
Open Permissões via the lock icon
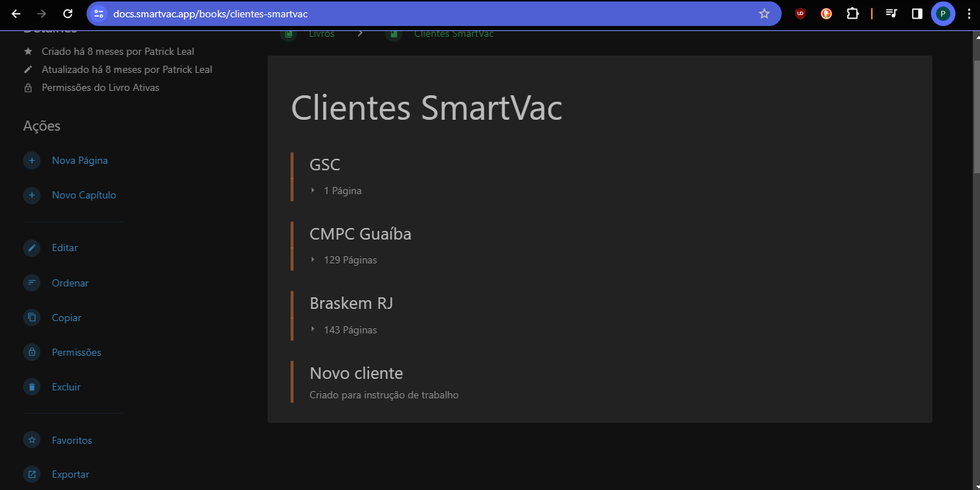pyautogui.click(x=32, y=352)
